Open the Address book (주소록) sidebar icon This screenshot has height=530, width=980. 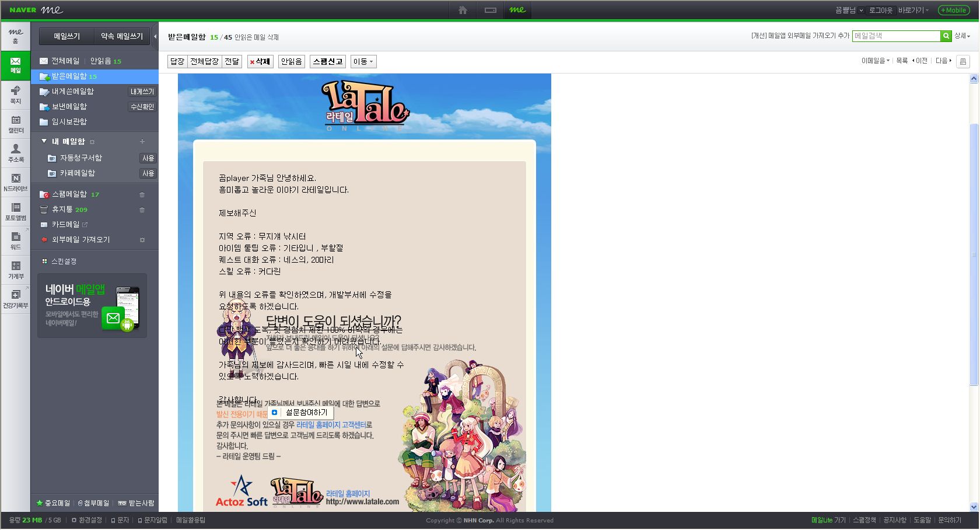pos(16,153)
